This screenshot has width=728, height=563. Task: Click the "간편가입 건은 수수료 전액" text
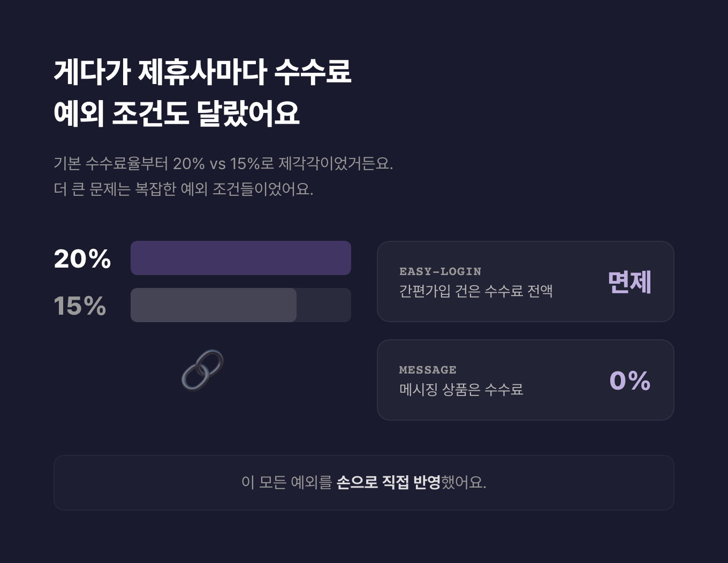click(x=476, y=291)
